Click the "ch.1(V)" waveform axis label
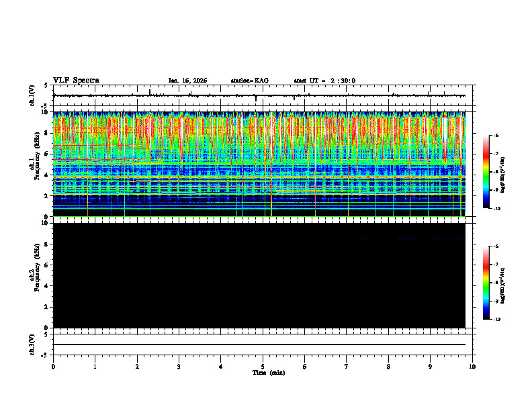Viewport: 532px width, 411px height. click(x=32, y=95)
